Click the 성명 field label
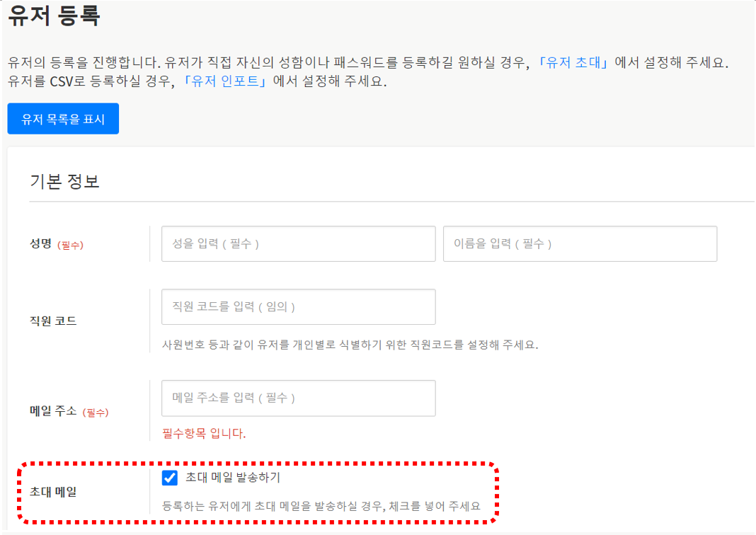 pyautogui.click(x=40, y=245)
